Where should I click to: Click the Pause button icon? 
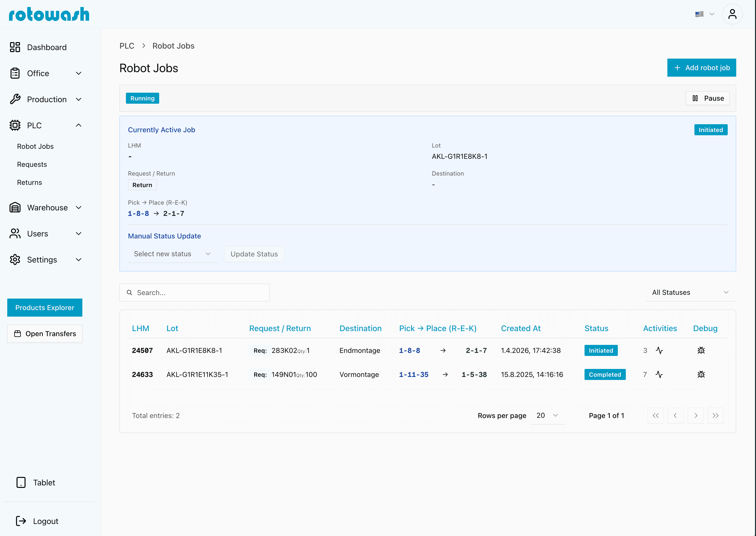[695, 98]
